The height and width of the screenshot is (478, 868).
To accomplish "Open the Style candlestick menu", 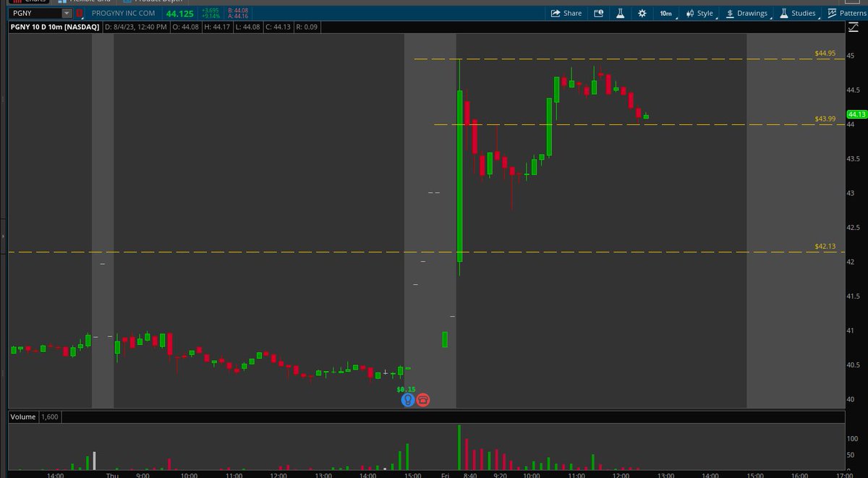I will 699,13.
